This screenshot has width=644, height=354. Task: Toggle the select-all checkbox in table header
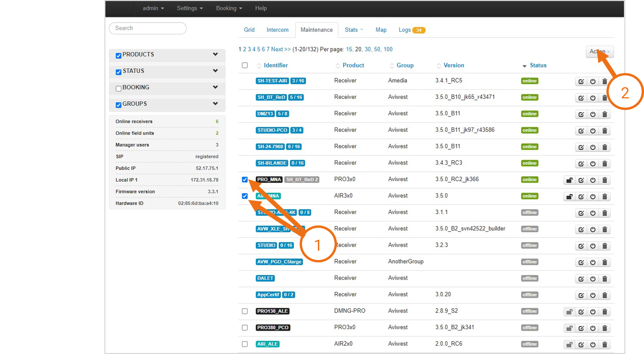coord(245,65)
